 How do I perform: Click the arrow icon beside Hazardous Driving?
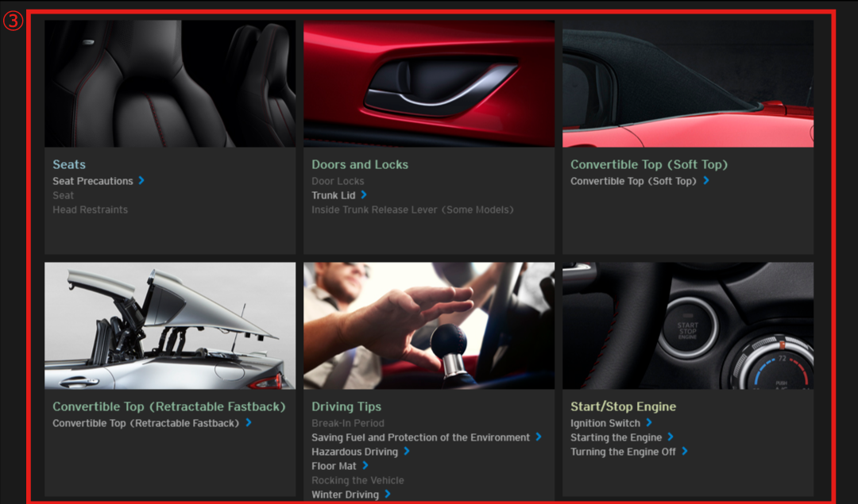[x=406, y=452]
